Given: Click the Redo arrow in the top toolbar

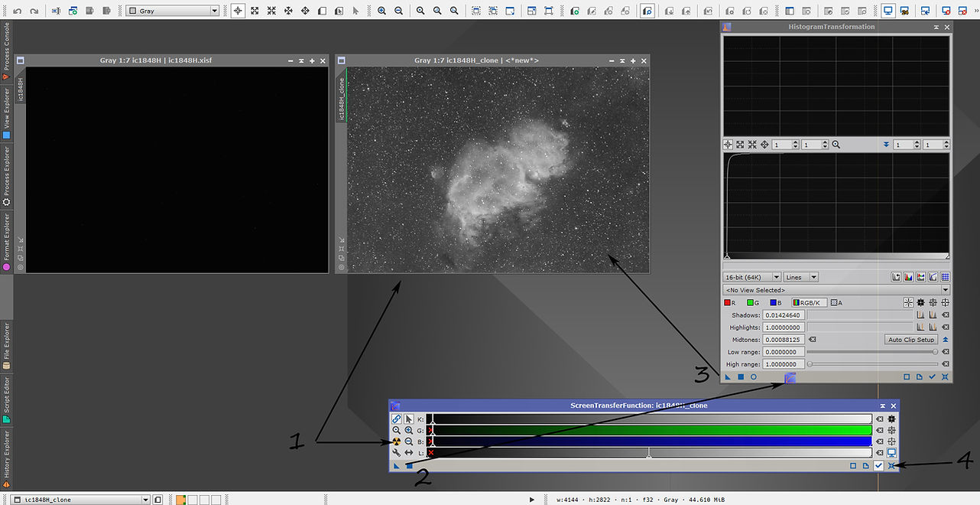Looking at the screenshot, I should (x=34, y=11).
